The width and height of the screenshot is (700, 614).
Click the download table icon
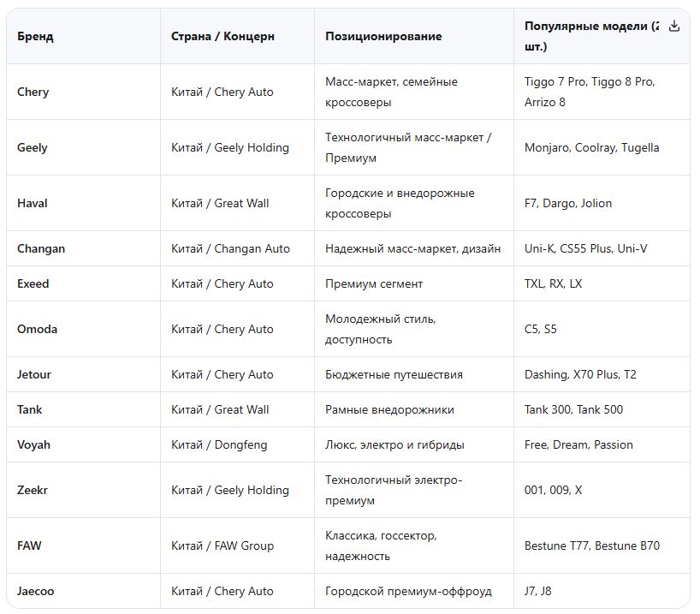pos(674,26)
